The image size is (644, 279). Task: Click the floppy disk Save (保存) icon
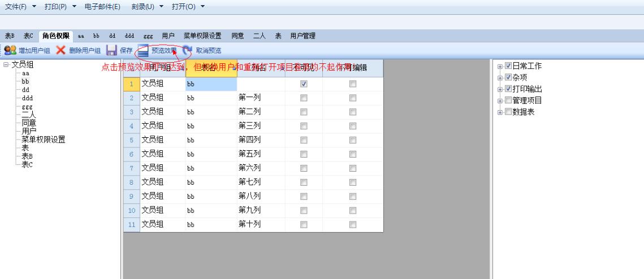pos(112,51)
